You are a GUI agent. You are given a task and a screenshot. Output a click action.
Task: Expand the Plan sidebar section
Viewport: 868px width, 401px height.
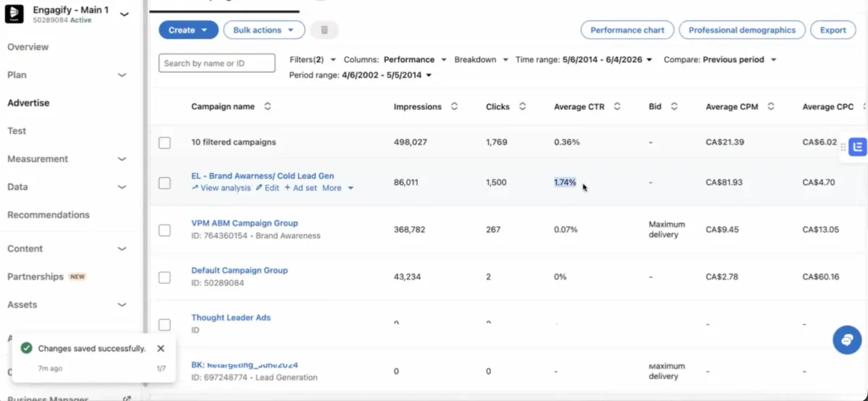(122, 75)
